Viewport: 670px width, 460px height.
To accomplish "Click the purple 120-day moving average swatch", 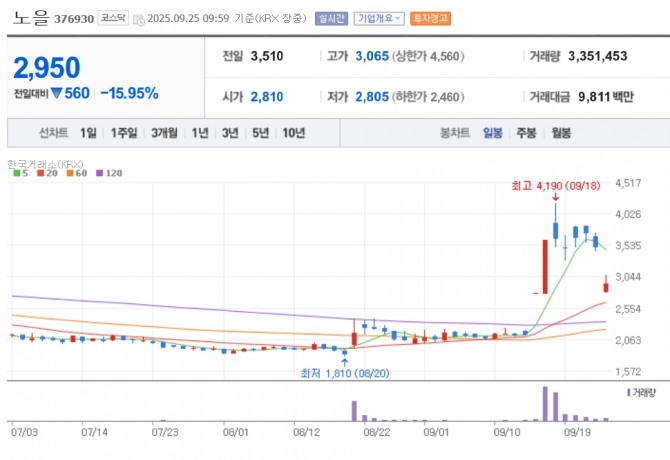I will [x=98, y=173].
